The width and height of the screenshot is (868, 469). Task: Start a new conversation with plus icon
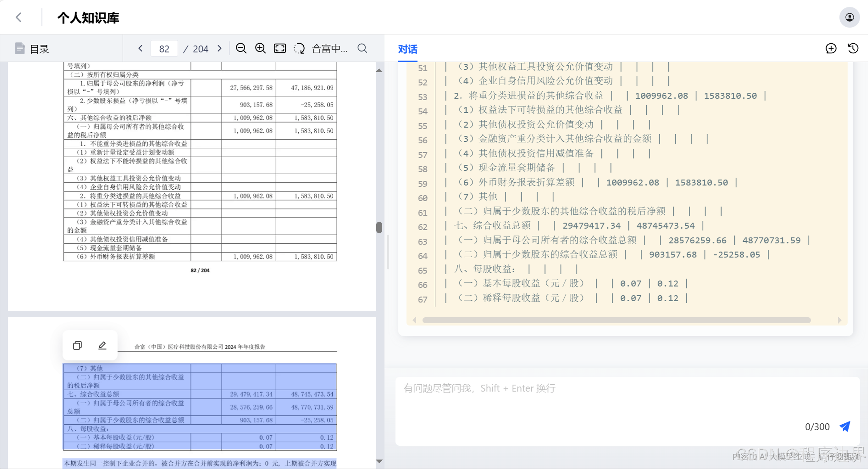pyautogui.click(x=831, y=48)
